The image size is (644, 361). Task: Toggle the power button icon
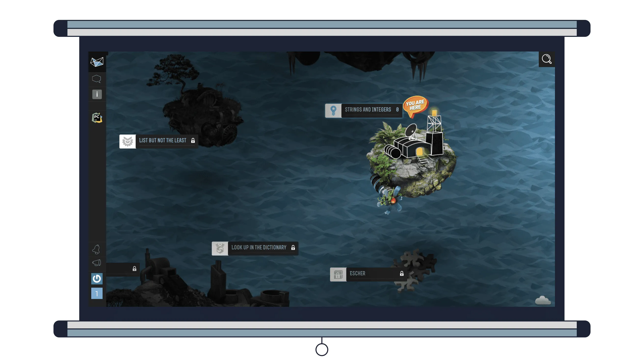96,279
